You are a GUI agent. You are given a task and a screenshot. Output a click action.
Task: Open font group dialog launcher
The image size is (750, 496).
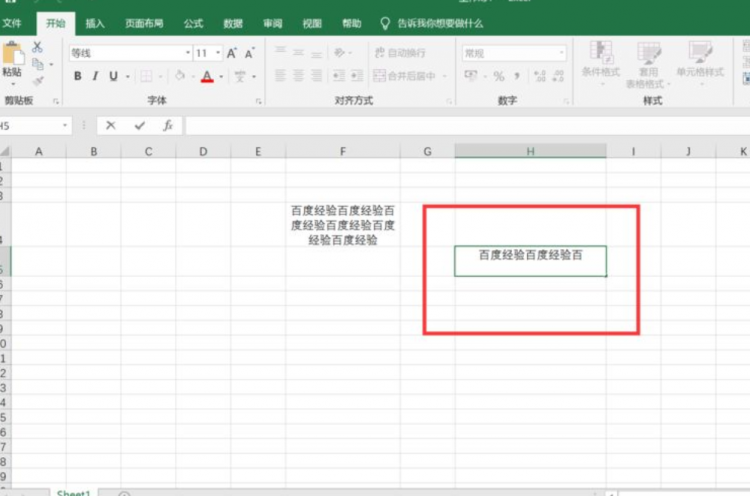coord(258,101)
